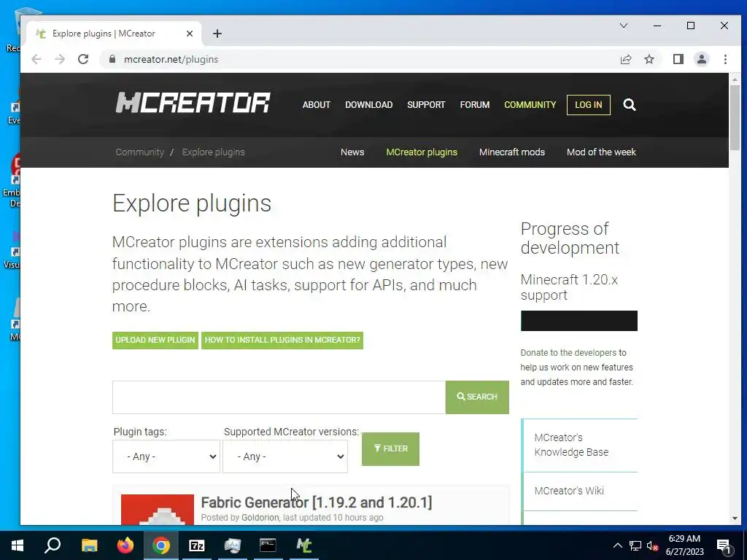Image resolution: width=747 pixels, height=560 pixels.
Task: View site info via the padlock icon
Action: (112, 59)
